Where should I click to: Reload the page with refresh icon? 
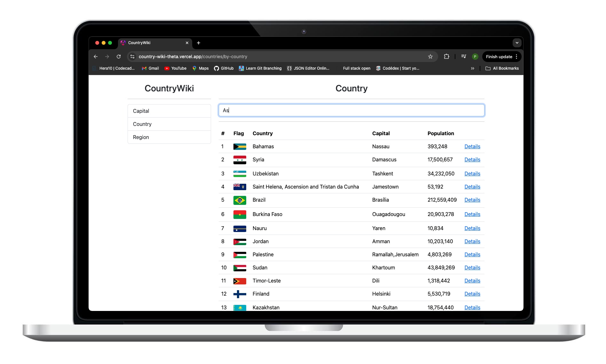pyautogui.click(x=119, y=57)
